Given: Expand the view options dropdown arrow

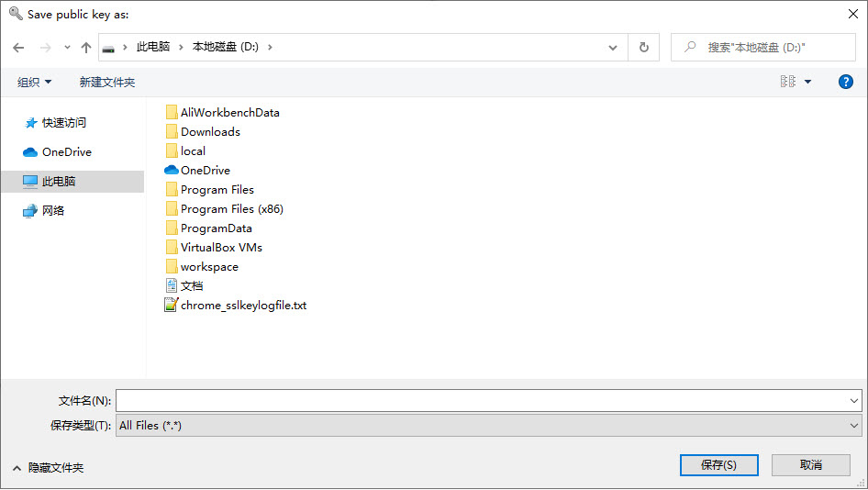Looking at the screenshot, I should pyautogui.click(x=808, y=82).
